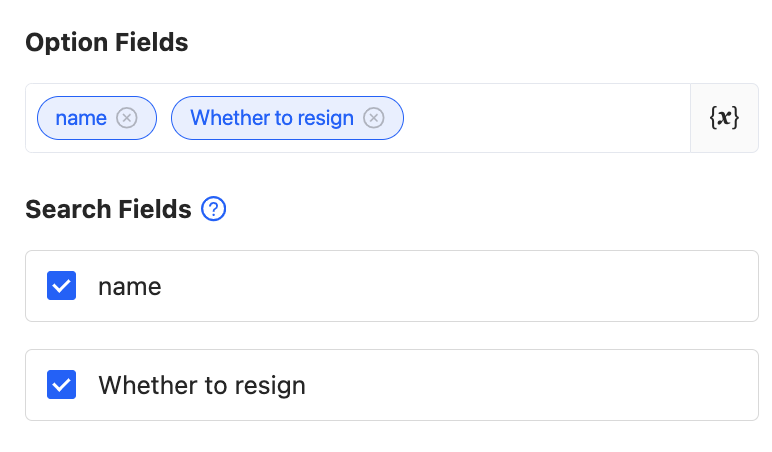Click the "Option Fields" heading

(106, 42)
